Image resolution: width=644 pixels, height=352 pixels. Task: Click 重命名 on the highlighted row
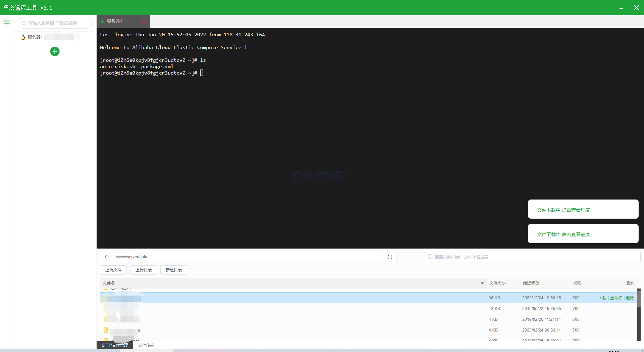tap(616, 298)
